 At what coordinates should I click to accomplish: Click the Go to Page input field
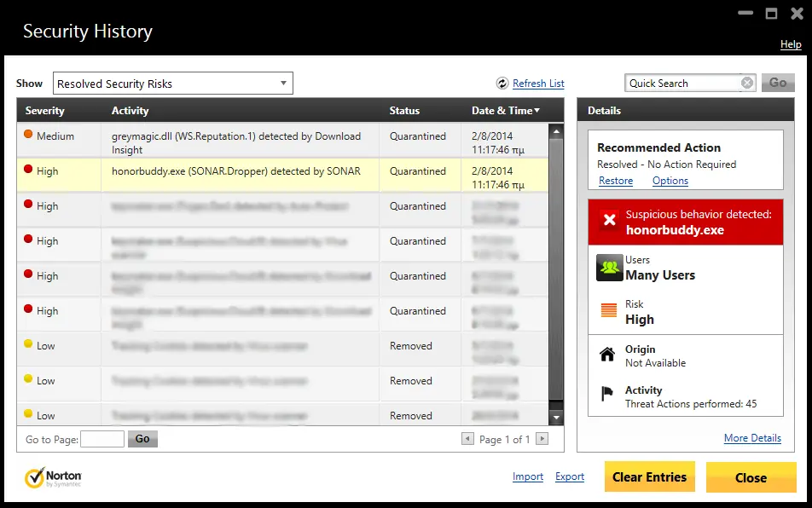point(102,439)
